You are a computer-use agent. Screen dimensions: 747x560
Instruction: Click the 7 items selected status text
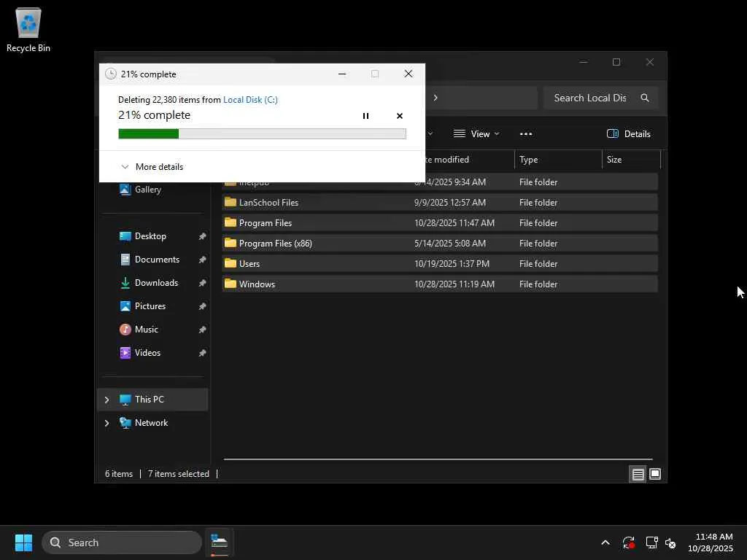click(178, 474)
